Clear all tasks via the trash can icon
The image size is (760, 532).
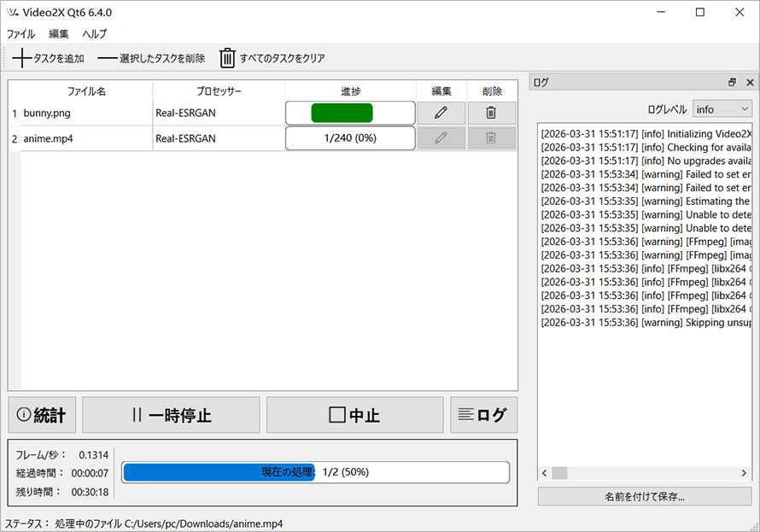[x=227, y=58]
